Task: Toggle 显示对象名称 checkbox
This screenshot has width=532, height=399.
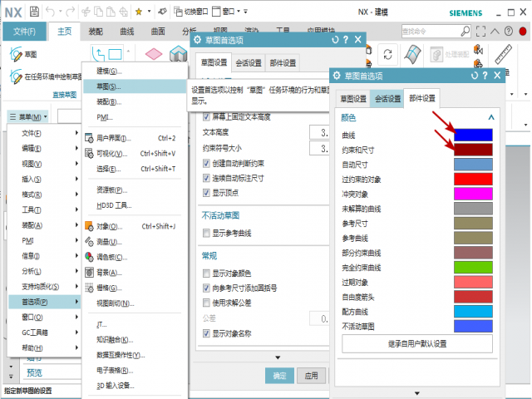Action: pos(206,333)
